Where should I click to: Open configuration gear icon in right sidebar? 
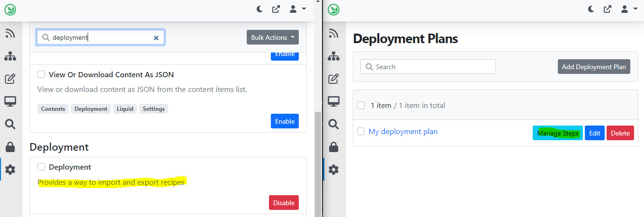tap(334, 170)
